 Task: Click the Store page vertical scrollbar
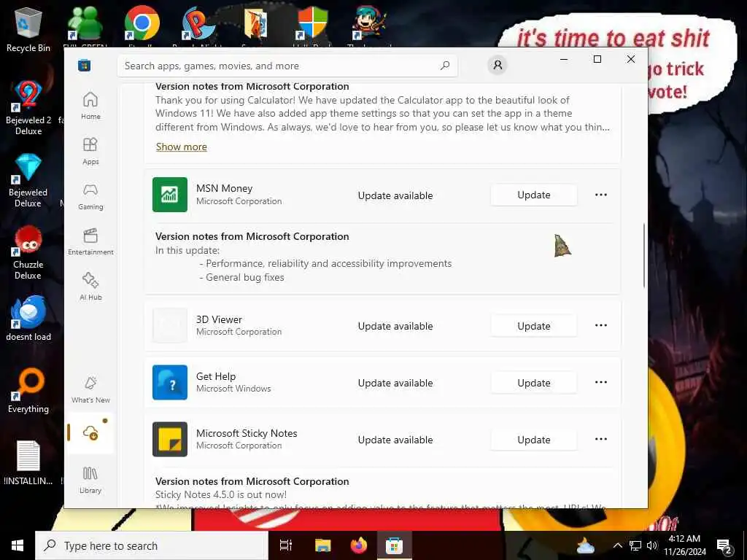(644, 255)
